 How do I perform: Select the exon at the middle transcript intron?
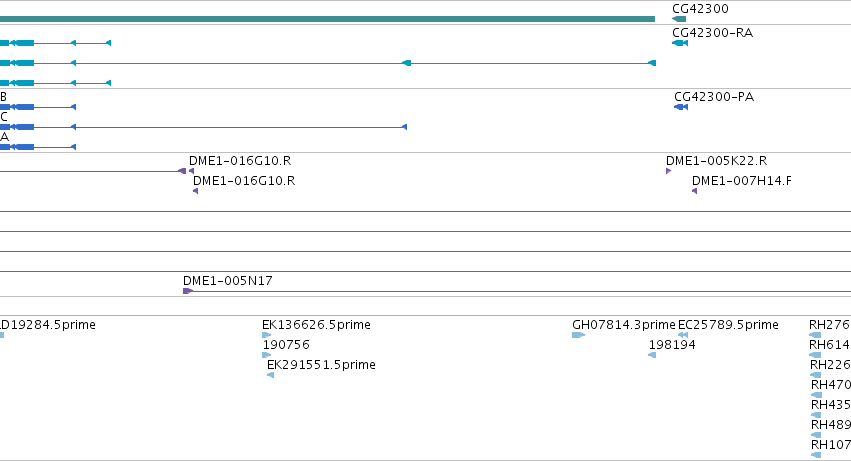coord(406,63)
